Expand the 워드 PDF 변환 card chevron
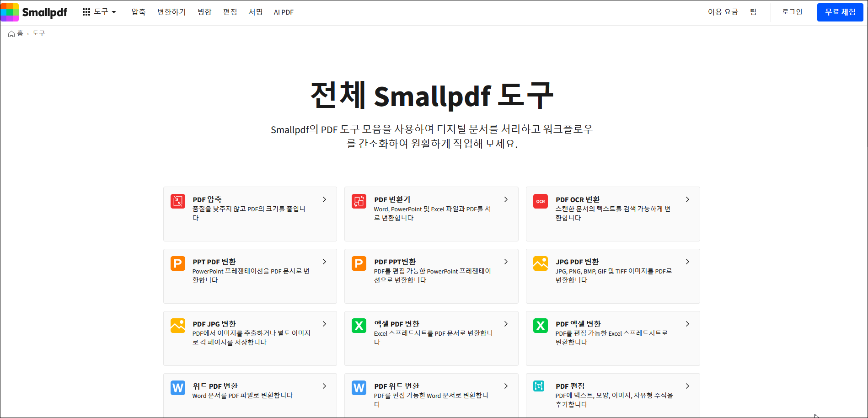Viewport: 868px width, 418px height. (x=324, y=386)
